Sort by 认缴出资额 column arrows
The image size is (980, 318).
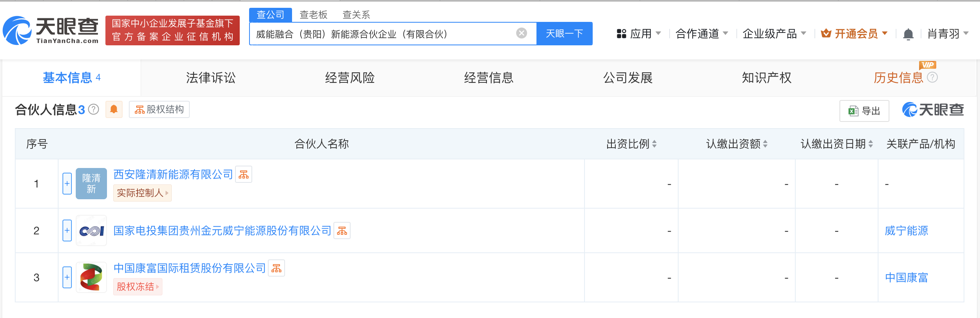[765, 144]
